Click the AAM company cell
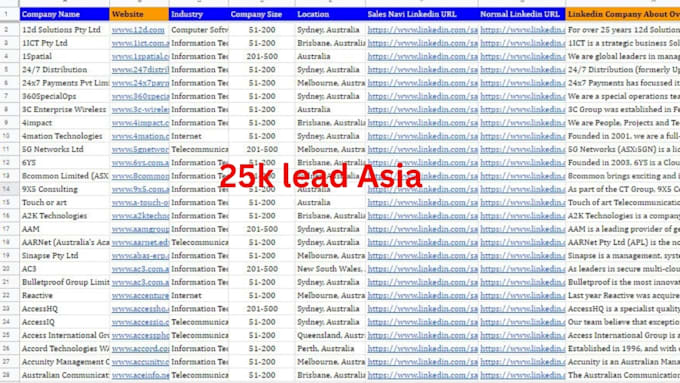The image size is (680, 383). (x=64, y=229)
